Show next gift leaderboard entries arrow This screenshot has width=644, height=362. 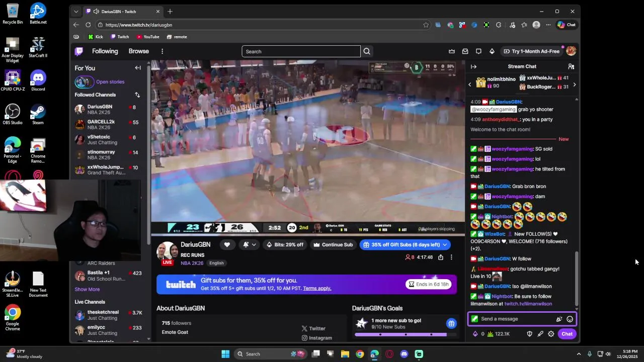pos(574,84)
